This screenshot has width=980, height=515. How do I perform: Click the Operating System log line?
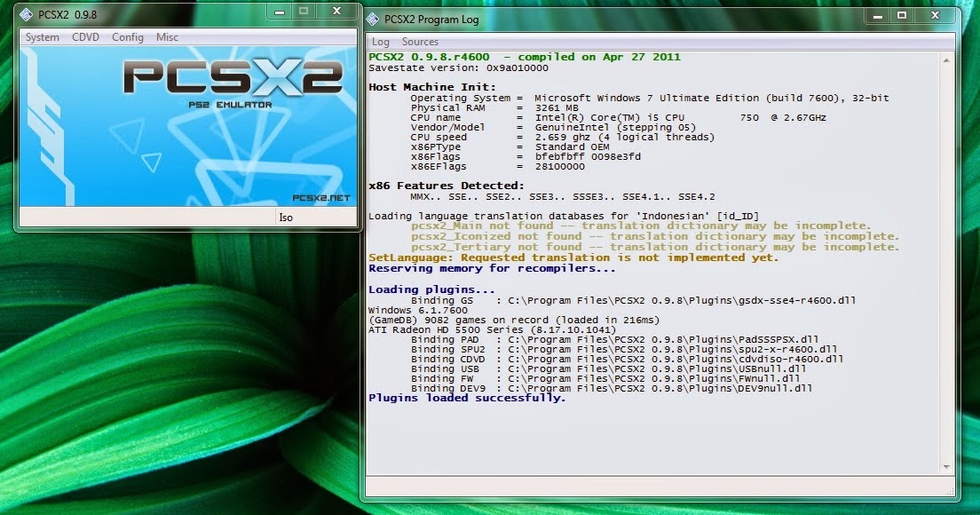(650, 99)
